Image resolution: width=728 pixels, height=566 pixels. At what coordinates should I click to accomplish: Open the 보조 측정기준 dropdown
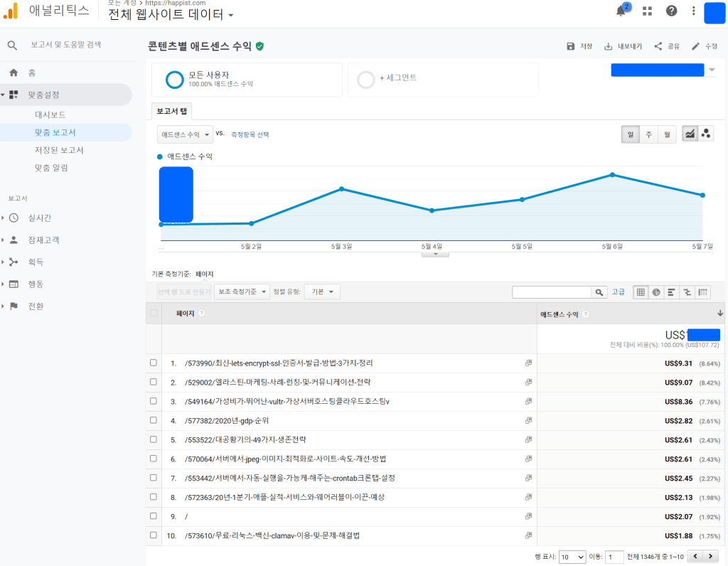coord(242,292)
